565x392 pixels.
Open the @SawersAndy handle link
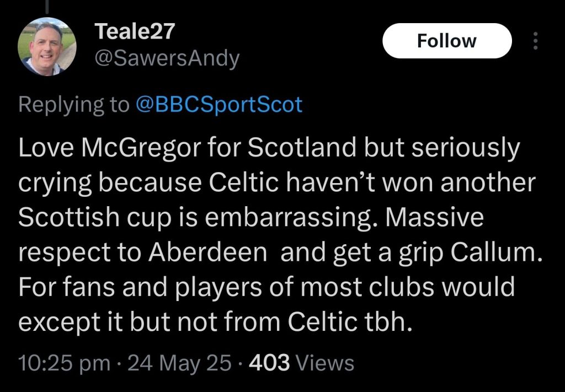167,58
